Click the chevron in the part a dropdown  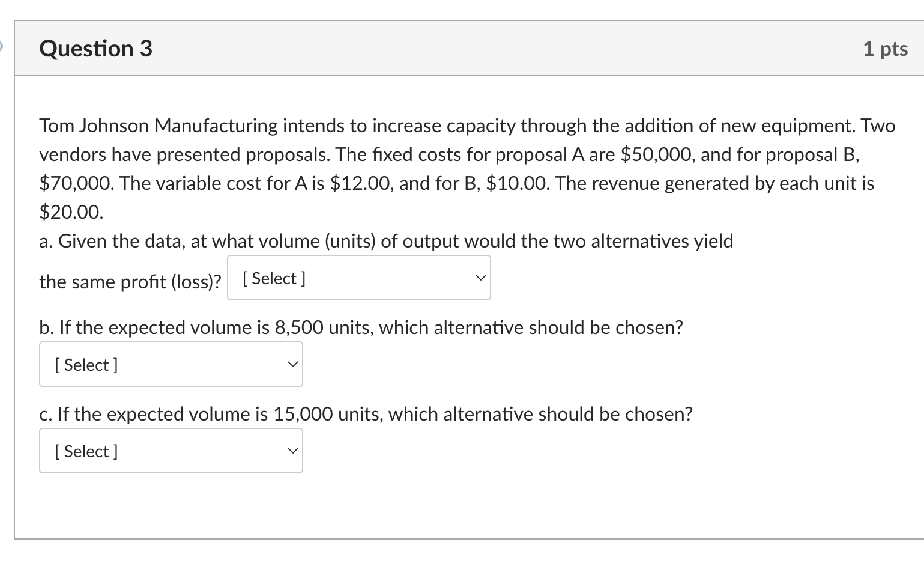tap(480, 278)
